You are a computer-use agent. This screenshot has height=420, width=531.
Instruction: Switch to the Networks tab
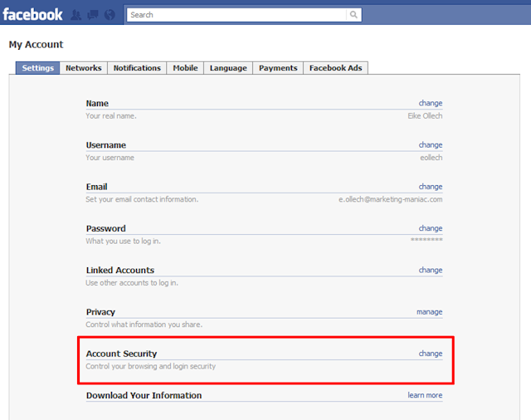point(84,68)
